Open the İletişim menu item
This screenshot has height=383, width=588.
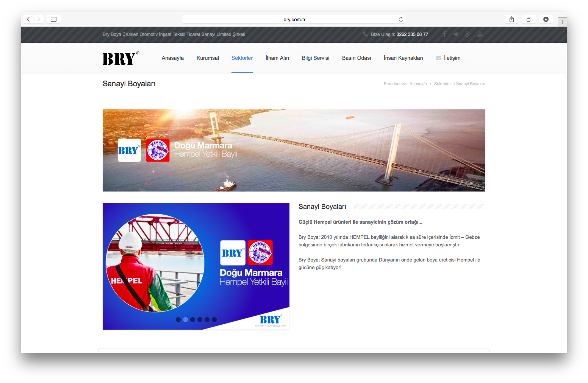click(x=452, y=58)
